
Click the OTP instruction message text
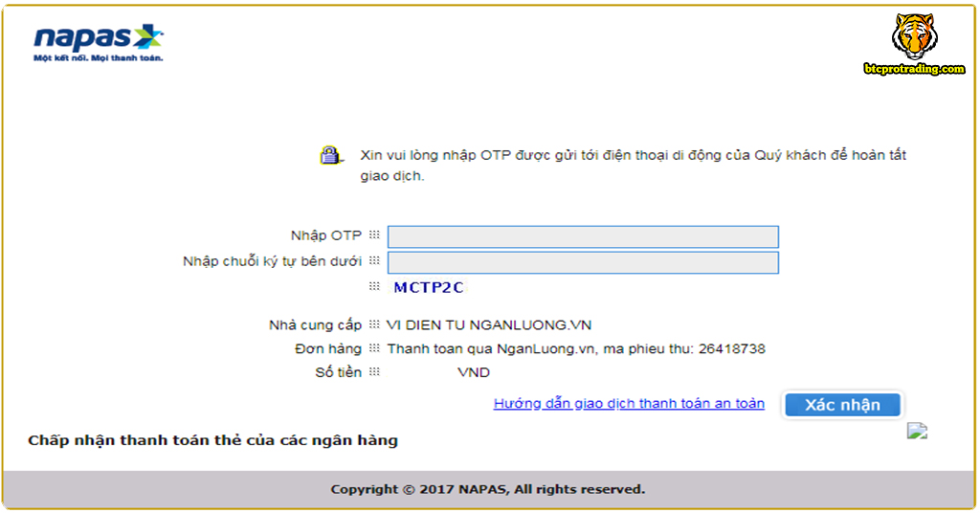(633, 165)
